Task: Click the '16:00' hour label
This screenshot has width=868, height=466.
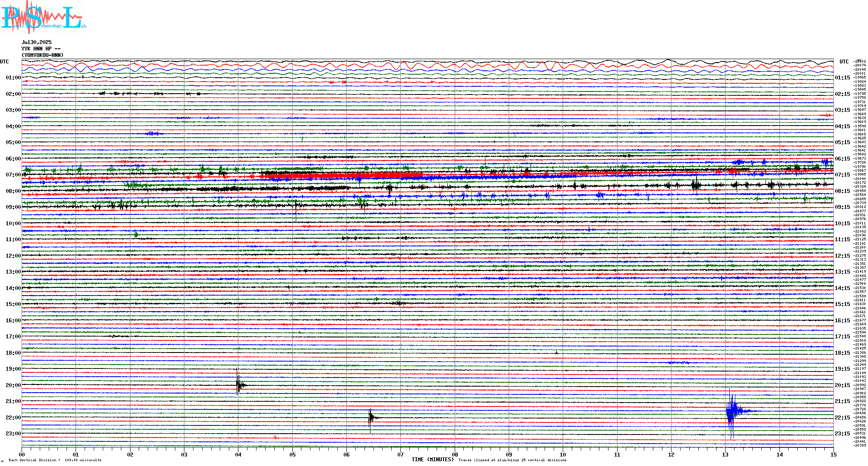Action: pos(13,321)
